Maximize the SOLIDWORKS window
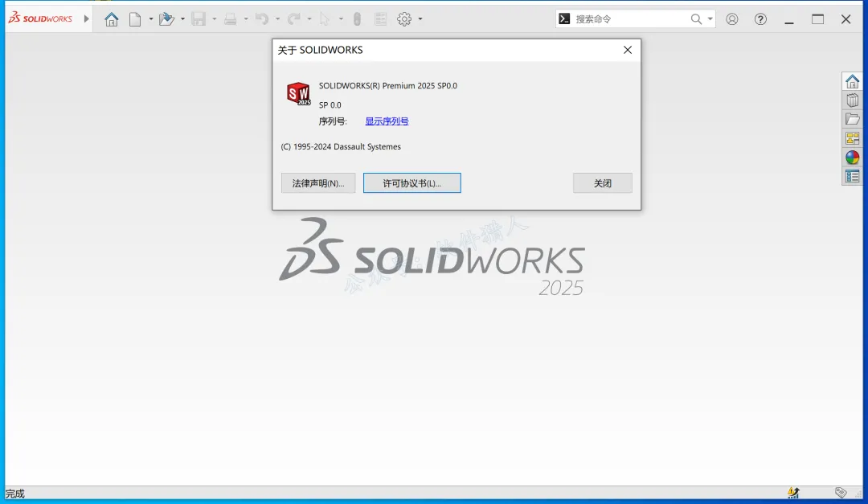Viewport: 868px width, 504px height. pyautogui.click(x=817, y=19)
